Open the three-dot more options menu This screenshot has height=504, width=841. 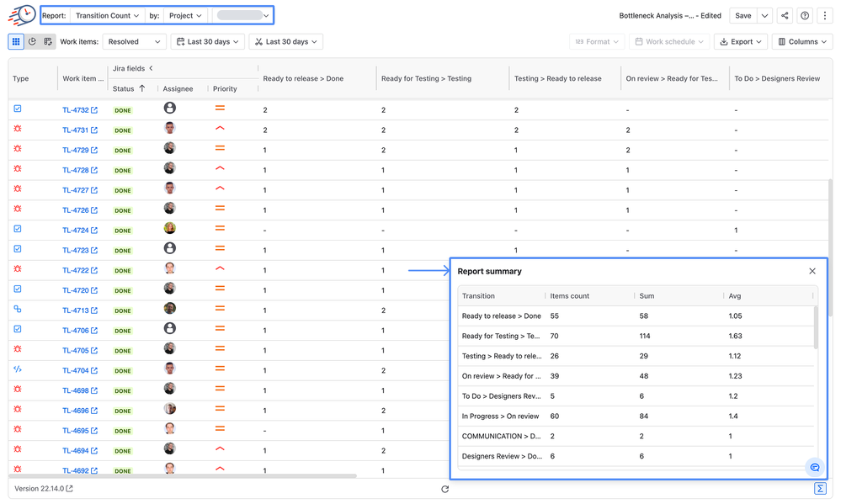pyautogui.click(x=825, y=15)
